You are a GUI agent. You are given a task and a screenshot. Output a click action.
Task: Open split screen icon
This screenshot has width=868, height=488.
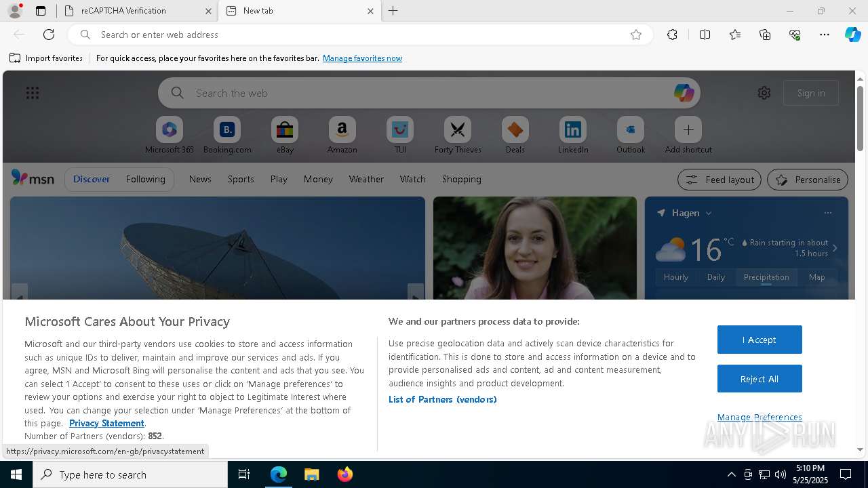pyautogui.click(x=705, y=35)
